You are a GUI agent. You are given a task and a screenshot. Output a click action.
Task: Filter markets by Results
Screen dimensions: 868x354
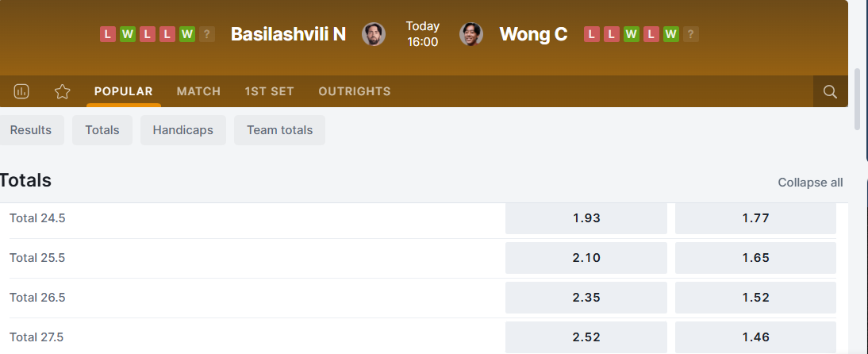click(31, 130)
